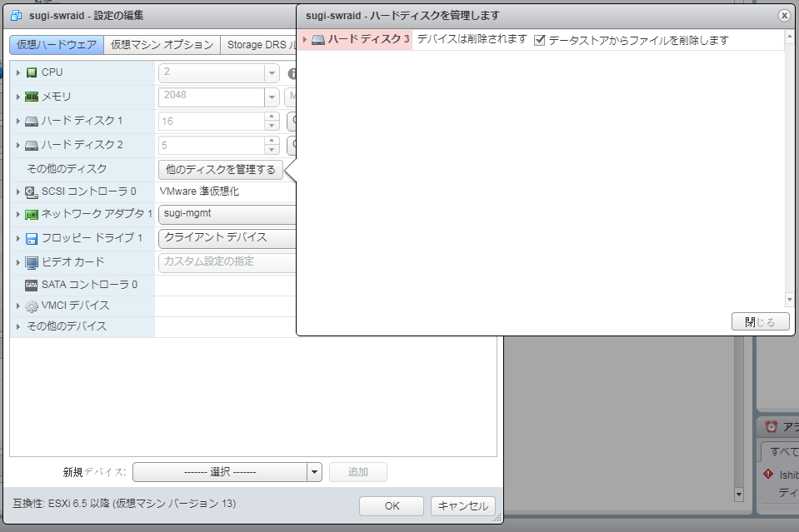
Task: Open the CPU count dropdown arrow
Action: click(272, 73)
